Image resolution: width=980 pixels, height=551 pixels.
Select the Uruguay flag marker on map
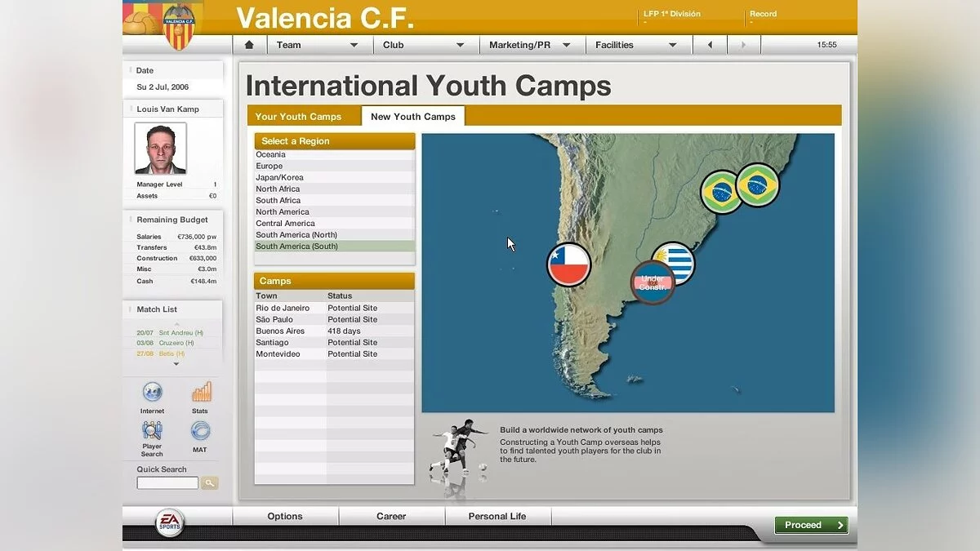676,261
